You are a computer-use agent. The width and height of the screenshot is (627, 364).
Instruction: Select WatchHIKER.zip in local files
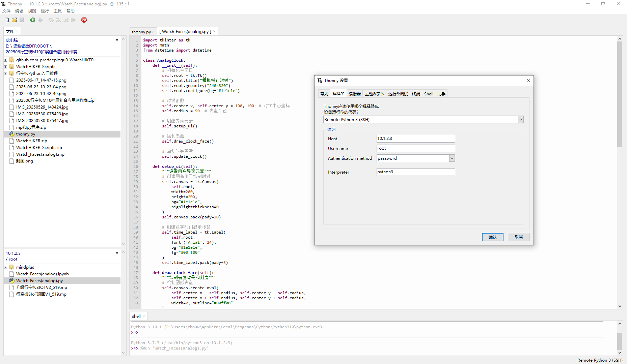pos(31,141)
